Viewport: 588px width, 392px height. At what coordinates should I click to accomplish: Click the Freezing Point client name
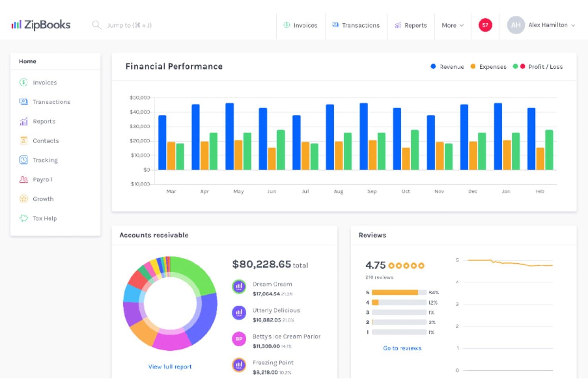click(x=273, y=363)
